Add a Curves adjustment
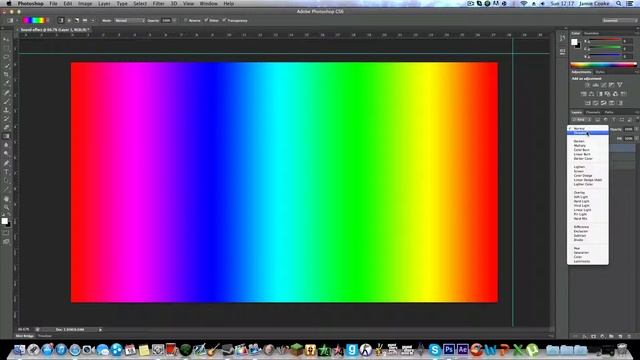This screenshot has height=360, width=640. pyautogui.click(x=604, y=85)
